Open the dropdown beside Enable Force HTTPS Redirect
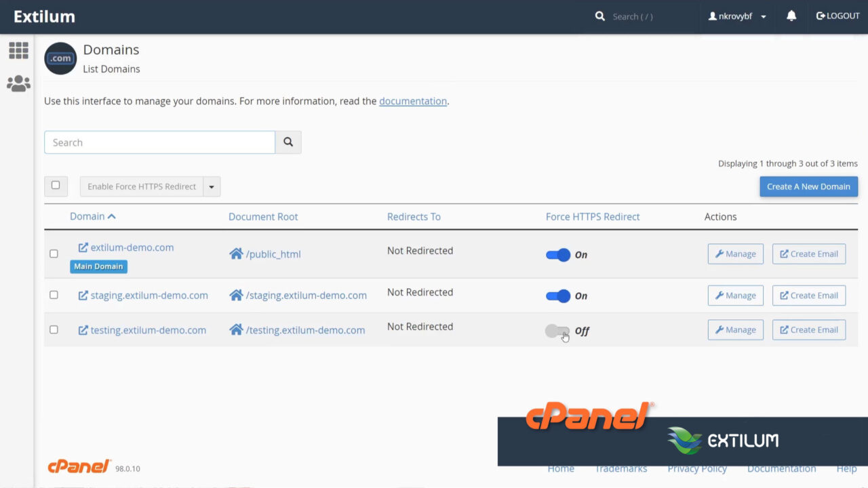The height and width of the screenshot is (488, 868). click(211, 186)
